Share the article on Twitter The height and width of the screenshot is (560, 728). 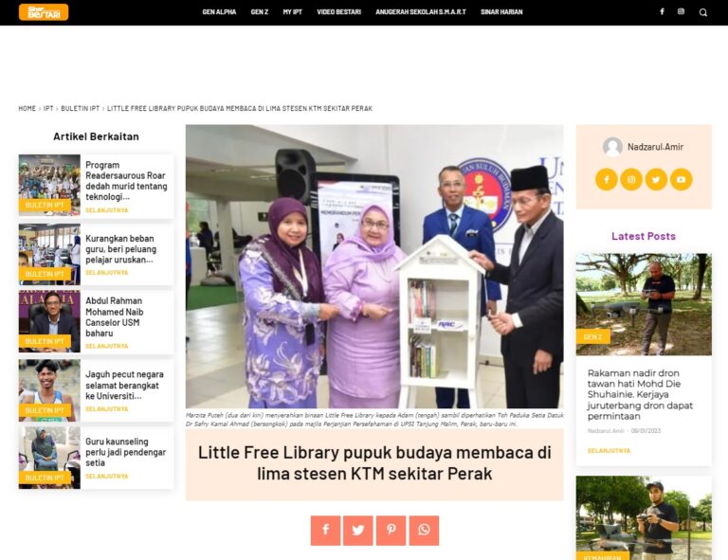point(358,531)
